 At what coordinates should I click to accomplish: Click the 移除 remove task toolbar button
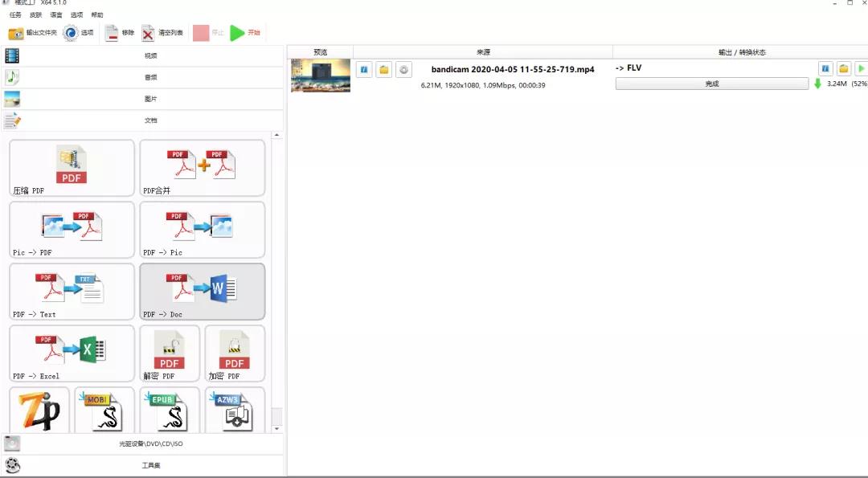[120, 33]
